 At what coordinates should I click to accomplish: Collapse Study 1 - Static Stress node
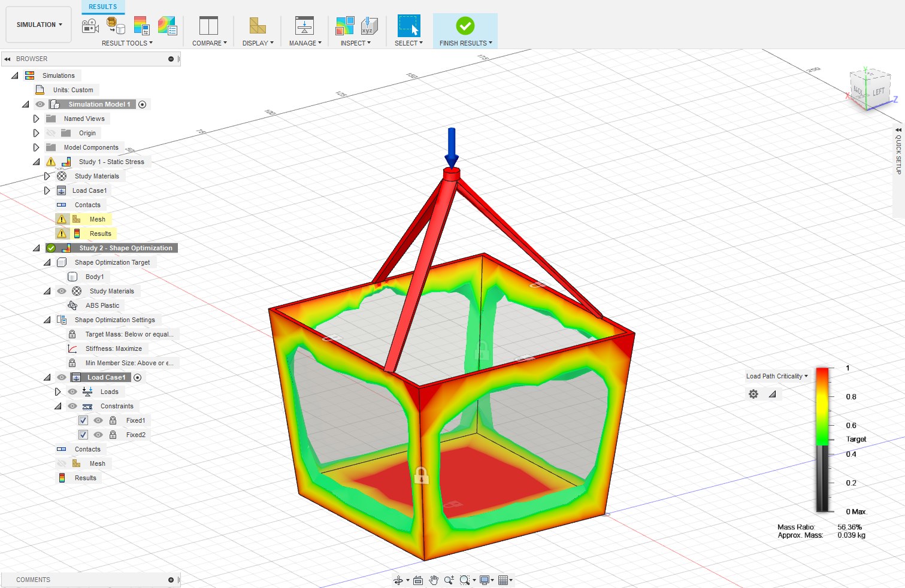pyautogui.click(x=37, y=162)
